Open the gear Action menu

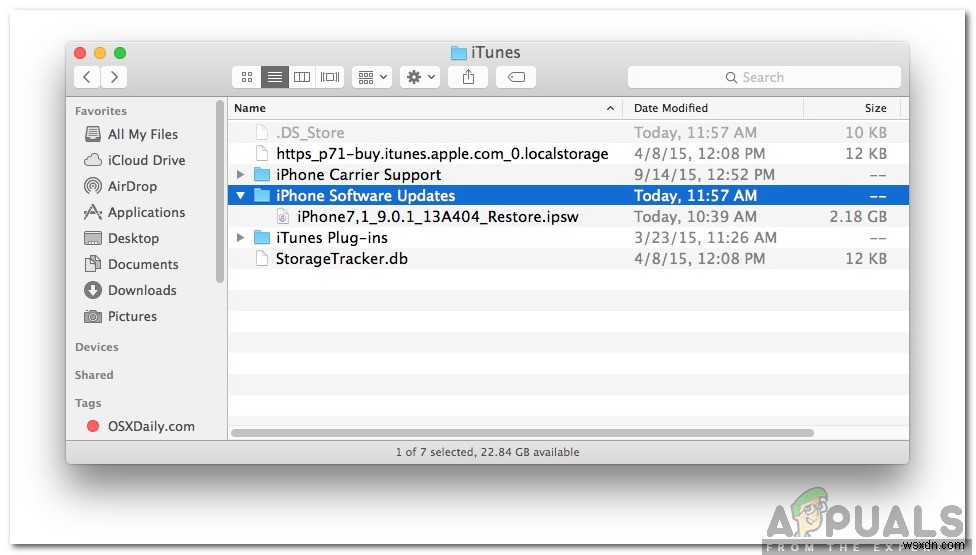click(420, 77)
